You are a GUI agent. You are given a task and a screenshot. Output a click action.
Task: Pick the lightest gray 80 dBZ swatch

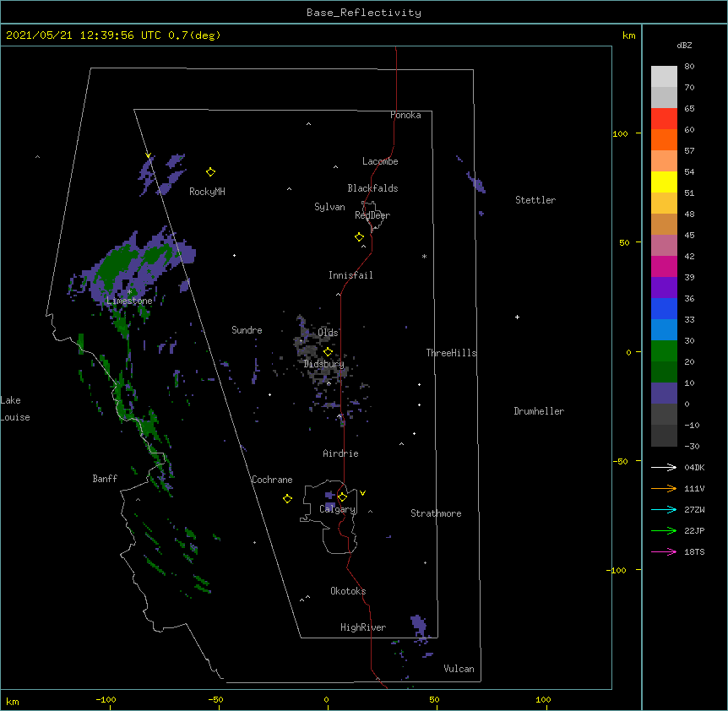(664, 77)
